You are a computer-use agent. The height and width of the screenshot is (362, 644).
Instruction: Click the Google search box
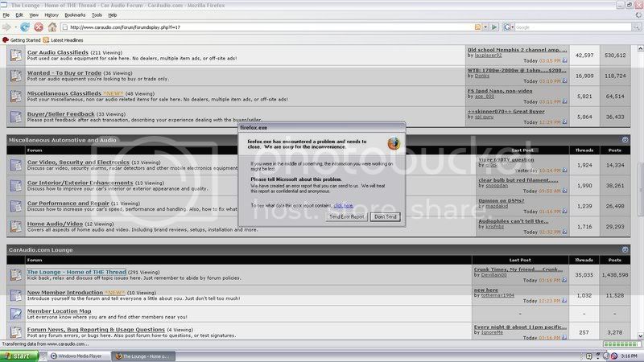(x=572, y=27)
